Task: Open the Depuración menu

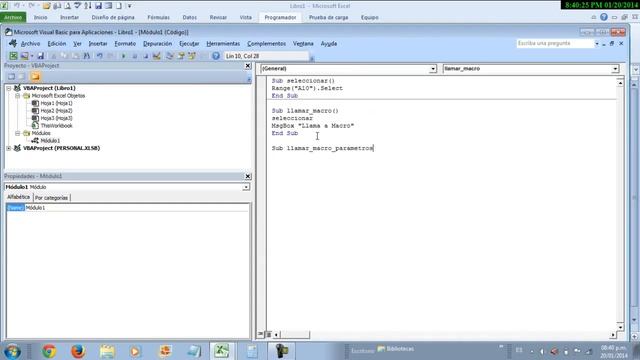Action: click(158, 44)
